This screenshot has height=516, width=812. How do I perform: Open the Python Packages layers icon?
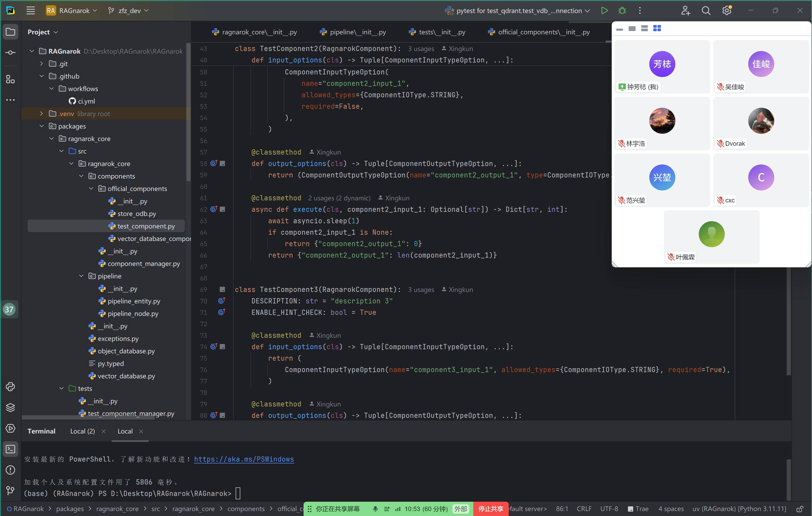[10, 407]
